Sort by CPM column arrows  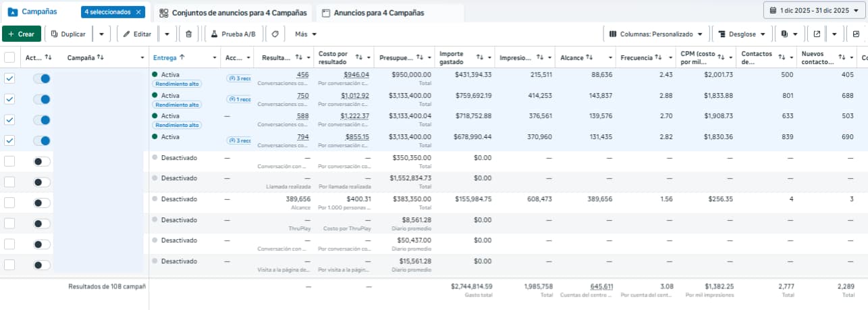point(721,57)
